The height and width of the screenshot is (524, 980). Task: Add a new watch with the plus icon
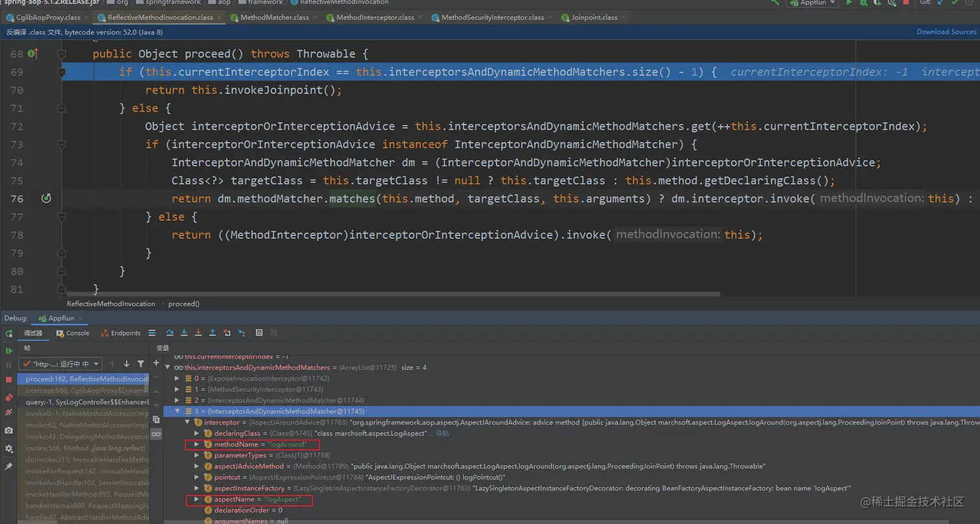[156, 363]
